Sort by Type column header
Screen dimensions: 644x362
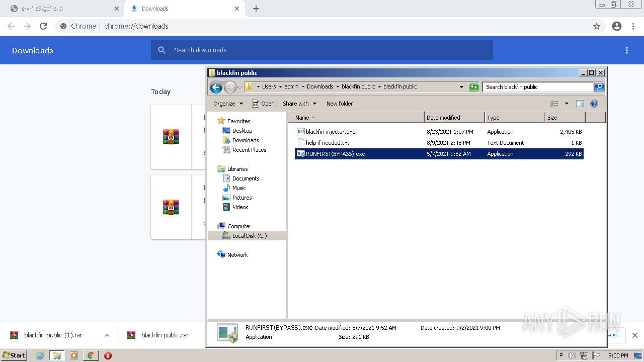pos(515,118)
